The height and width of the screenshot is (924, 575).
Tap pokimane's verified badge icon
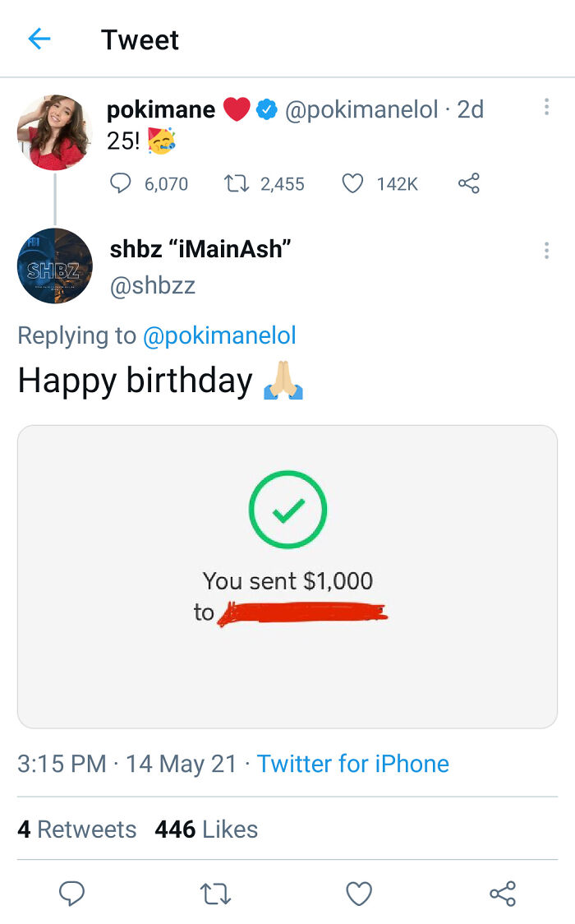(x=267, y=109)
